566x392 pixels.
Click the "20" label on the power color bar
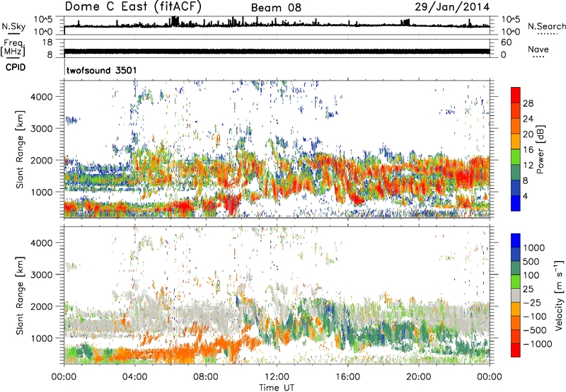(x=528, y=134)
